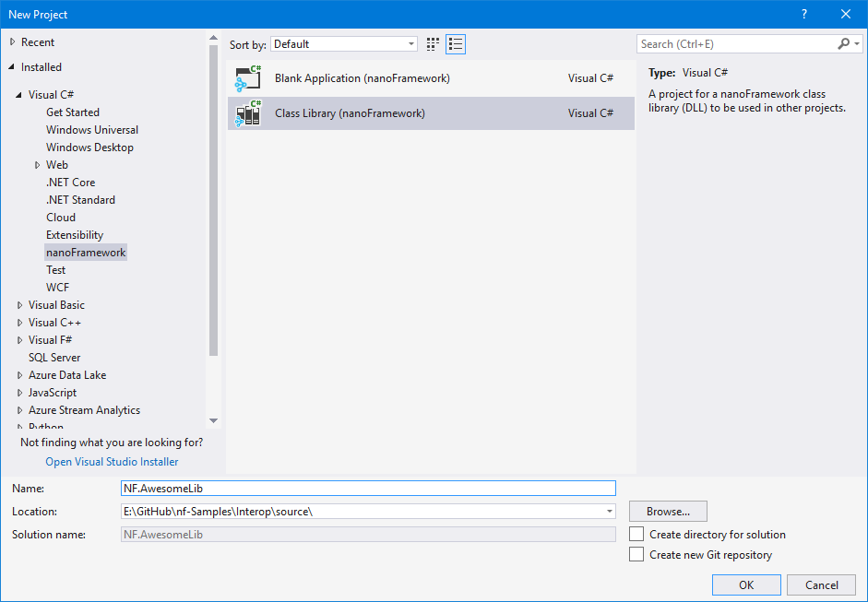Select Test category
The image size is (868, 602).
coord(56,270)
